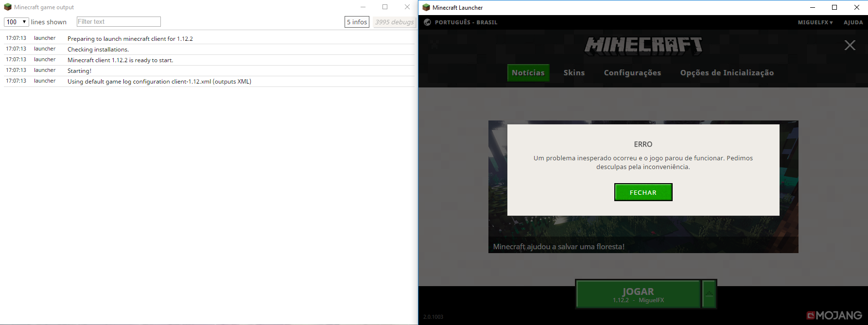868x325 pixels.
Task: Minimize the Minecraft game output window
Action: coord(363,7)
